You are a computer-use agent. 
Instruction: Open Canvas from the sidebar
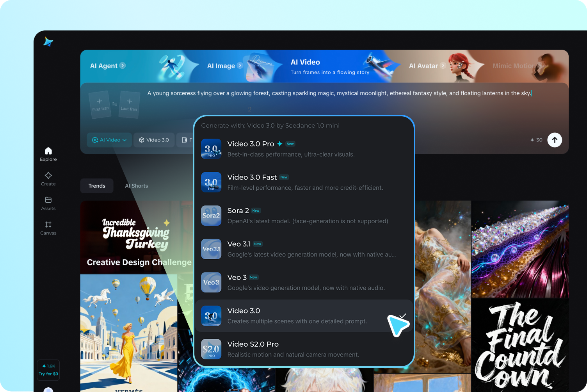click(48, 228)
